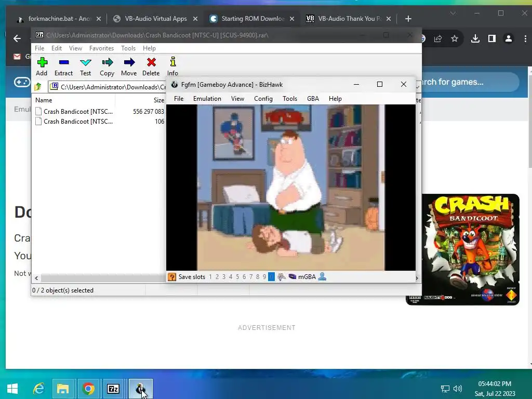Click the mGBA core icon in BizHawk status bar
The width and height of the screenshot is (532, 399).
click(x=292, y=276)
